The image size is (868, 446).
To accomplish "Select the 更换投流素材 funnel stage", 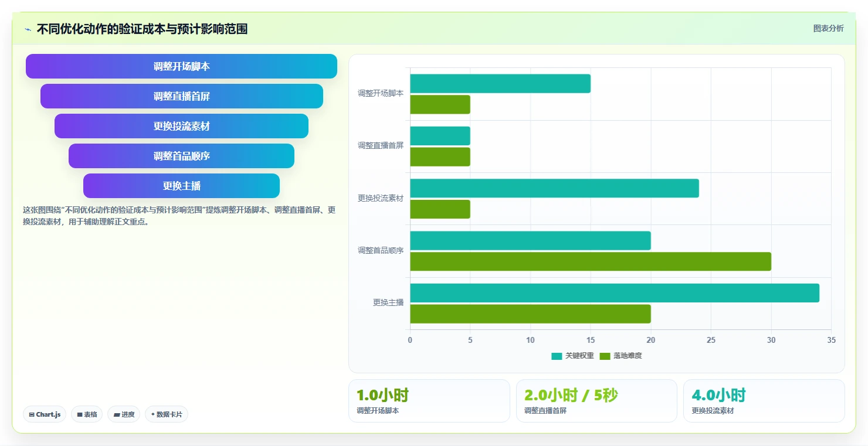I will point(181,126).
